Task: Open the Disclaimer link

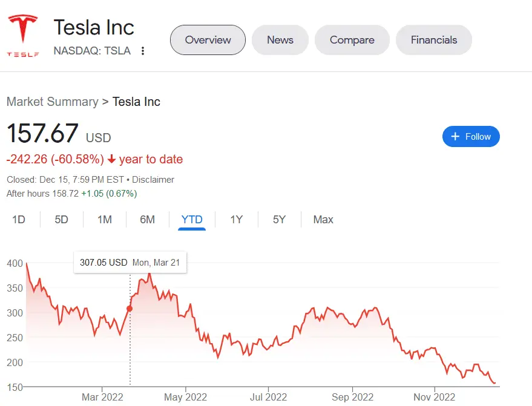Action: (x=153, y=180)
